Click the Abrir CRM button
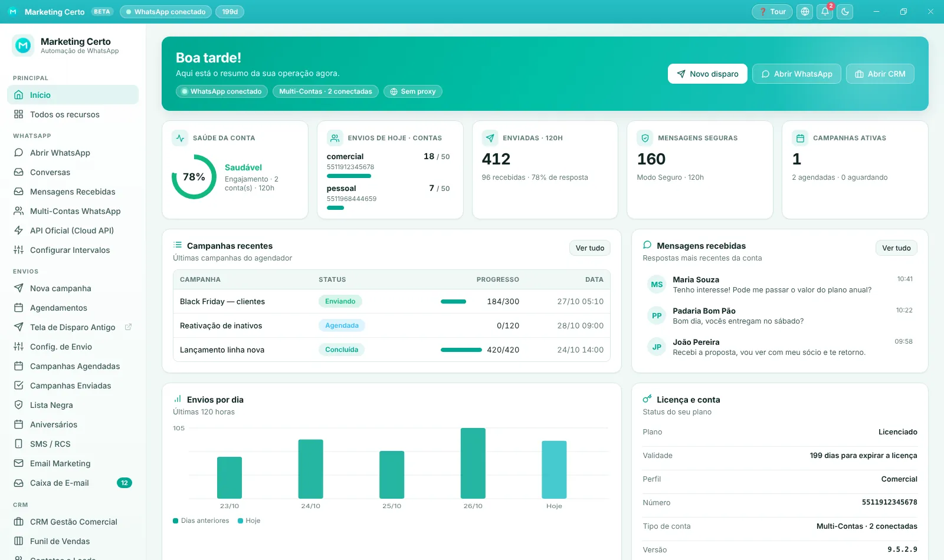The image size is (944, 560). [x=880, y=74]
